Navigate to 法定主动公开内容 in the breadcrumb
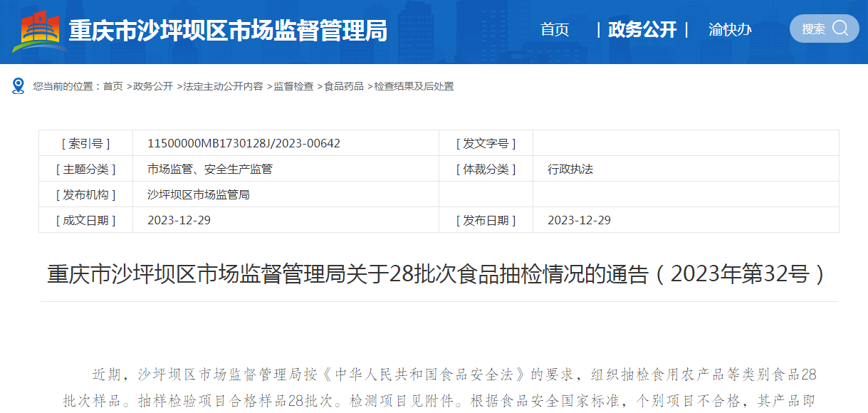868x413 pixels. pos(223,86)
